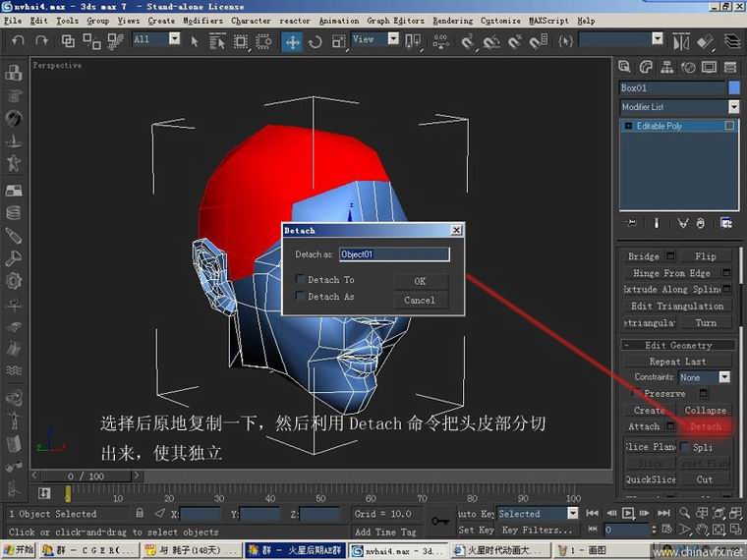This screenshot has height=560, width=747.
Task: Check the Detach As Clone checkbox
Action: tap(300, 296)
